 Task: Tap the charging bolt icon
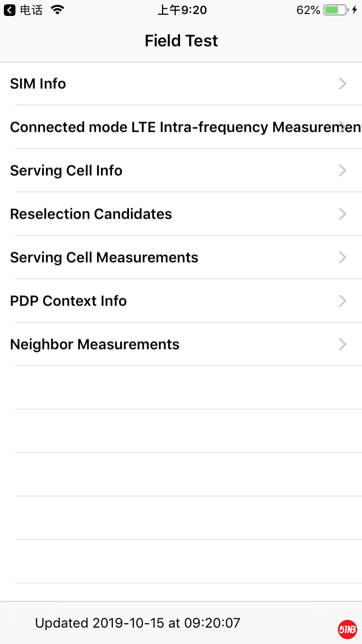point(355,10)
